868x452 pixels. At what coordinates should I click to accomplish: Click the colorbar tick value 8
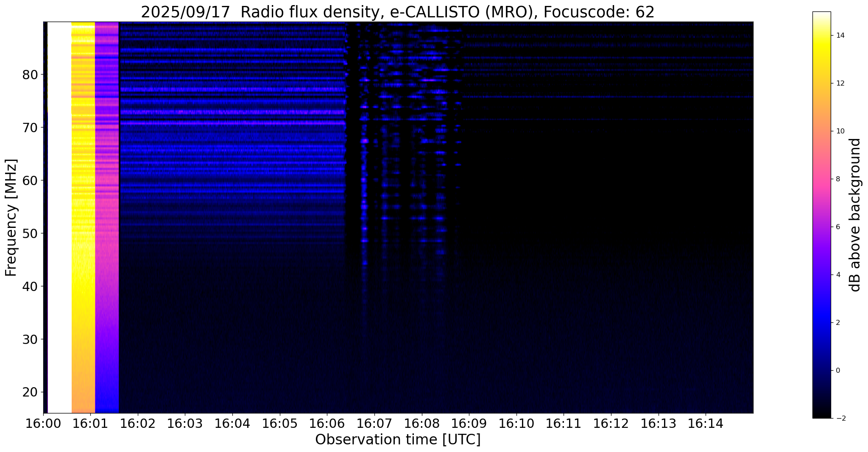[x=837, y=179]
